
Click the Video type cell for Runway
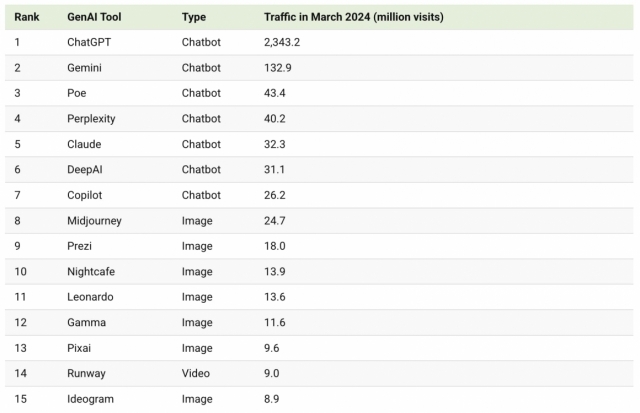(x=196, y=373)
